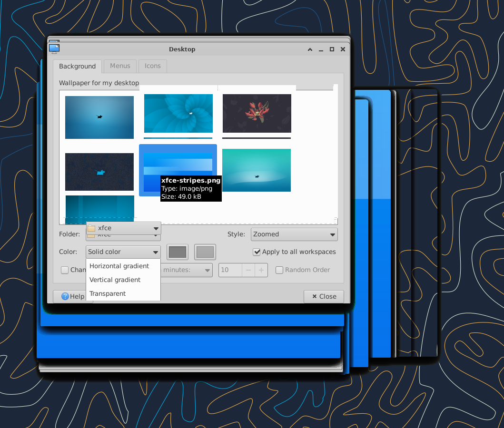This screenshot has width=504, height=428.
Task: Toggle the Change the background checkbox
Action: click(65, 270)
